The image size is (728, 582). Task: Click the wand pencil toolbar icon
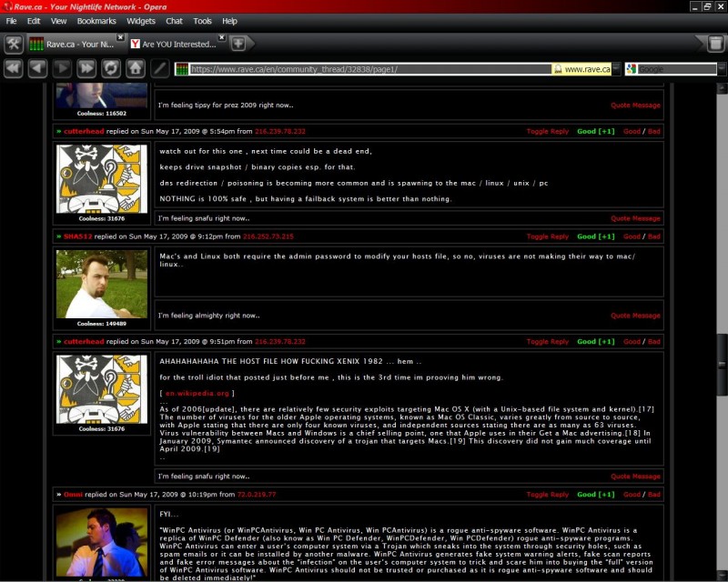click(160, 69)
